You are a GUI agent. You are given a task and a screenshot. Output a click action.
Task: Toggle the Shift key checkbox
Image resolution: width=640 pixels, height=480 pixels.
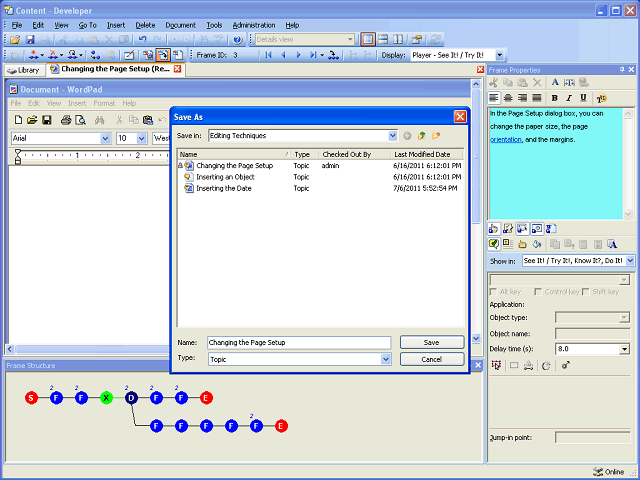tap(586, 292)
